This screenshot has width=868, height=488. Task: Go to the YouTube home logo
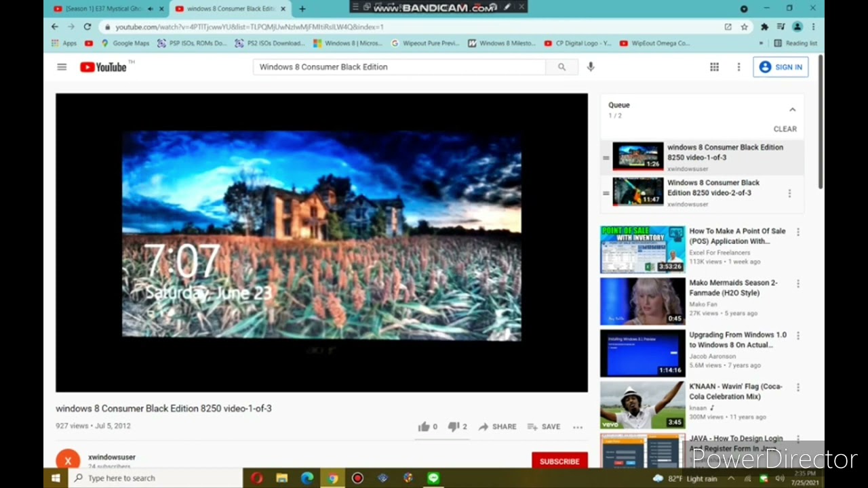104,66
